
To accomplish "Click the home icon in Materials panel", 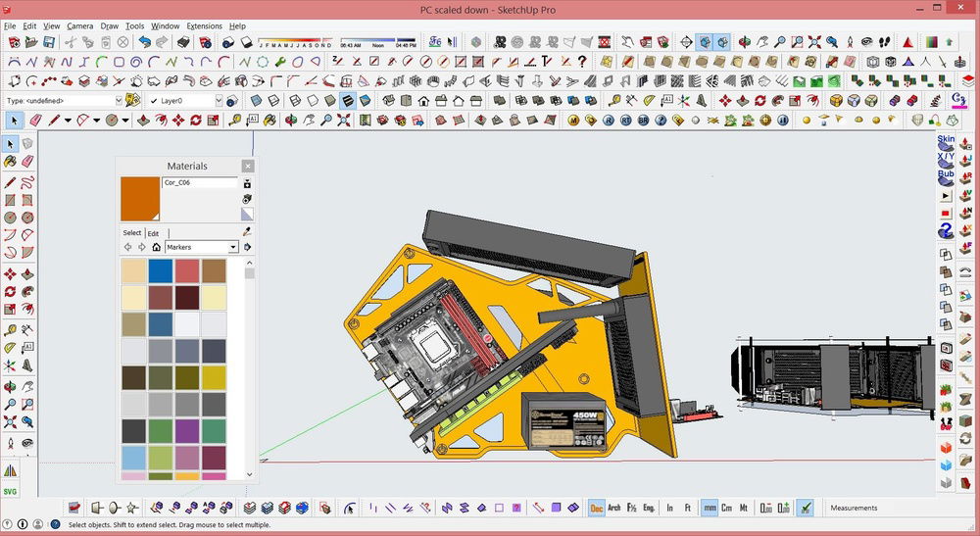I will pos(156,247).
